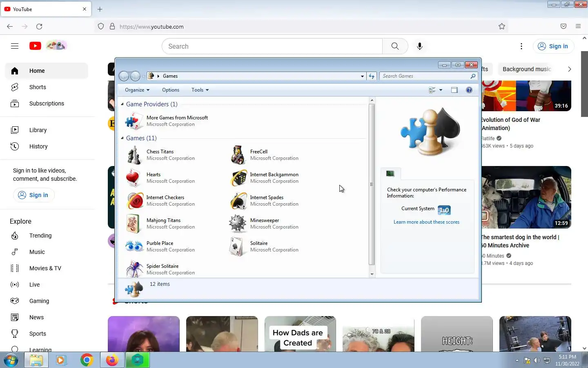588x368 pixels.
Task: Click the taskbar clock showing 5:11 PM
Action: (x=567, y=360)
